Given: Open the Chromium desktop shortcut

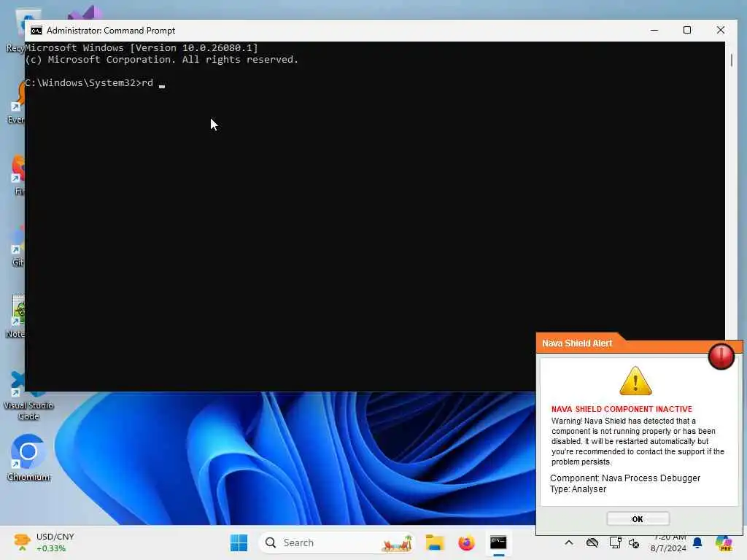Looking at the screenshot, I should (x=28, y=458).
